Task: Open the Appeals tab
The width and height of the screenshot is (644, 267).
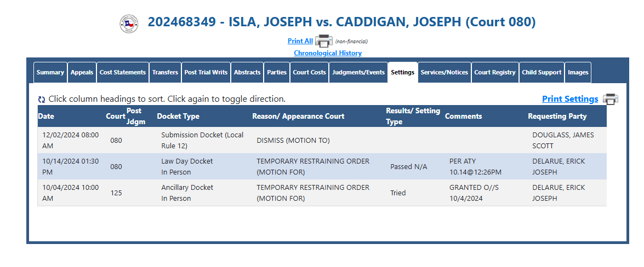Action: 82,73
